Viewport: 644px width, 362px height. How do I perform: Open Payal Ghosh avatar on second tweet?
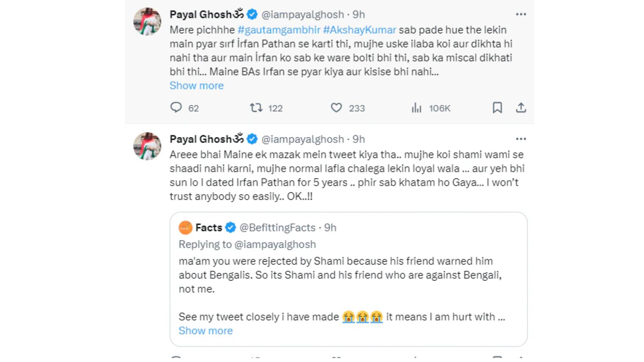click(x=147, y=146)
